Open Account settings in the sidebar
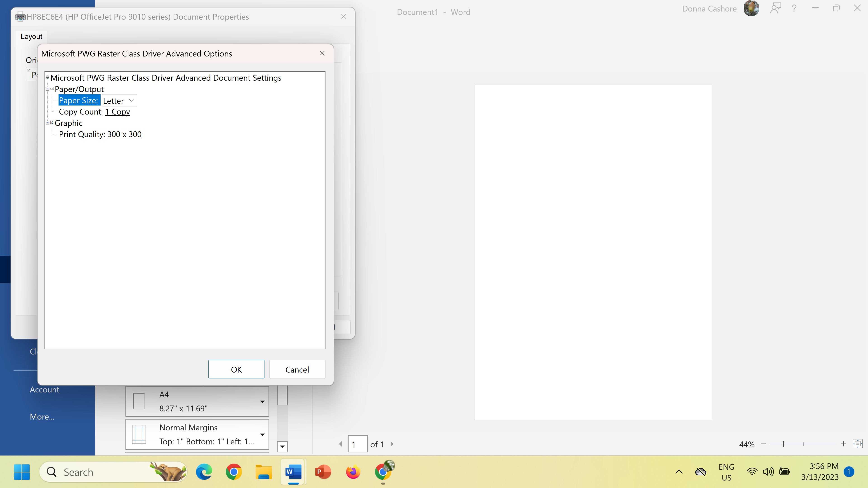The width and height of the screenshot is (868, 488). pyautogui.click(x=44, y=389)
